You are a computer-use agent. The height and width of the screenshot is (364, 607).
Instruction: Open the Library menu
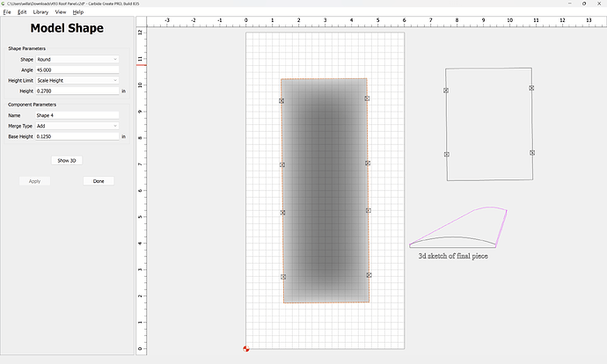pyautogui.click(x=40, y=12)
